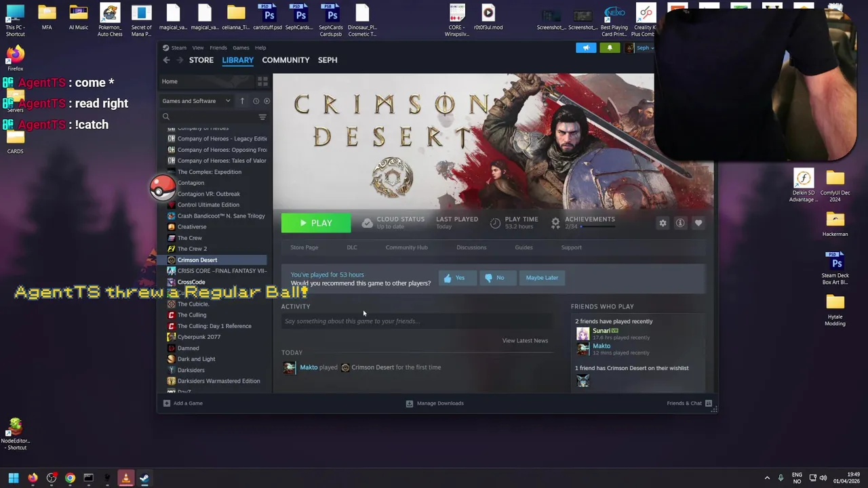Click the green PLAY button
Screen dimensions: 868x488
coord(316,223)
